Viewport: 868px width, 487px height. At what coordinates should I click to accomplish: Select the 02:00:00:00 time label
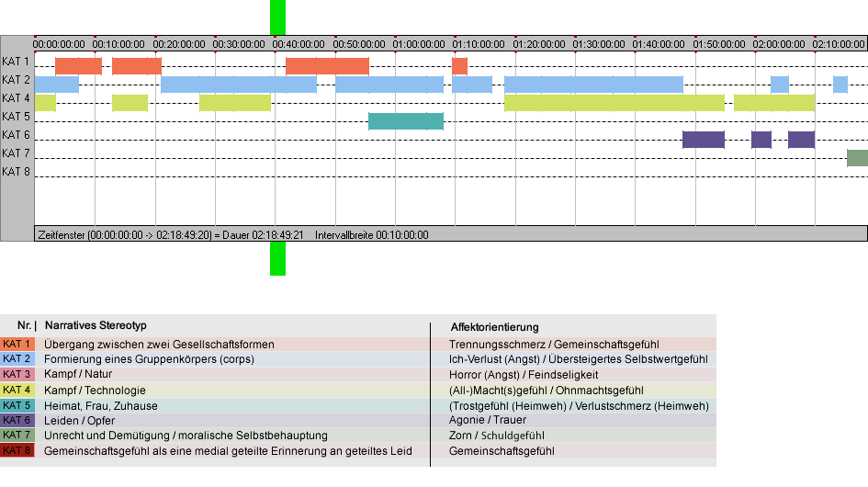779,44
